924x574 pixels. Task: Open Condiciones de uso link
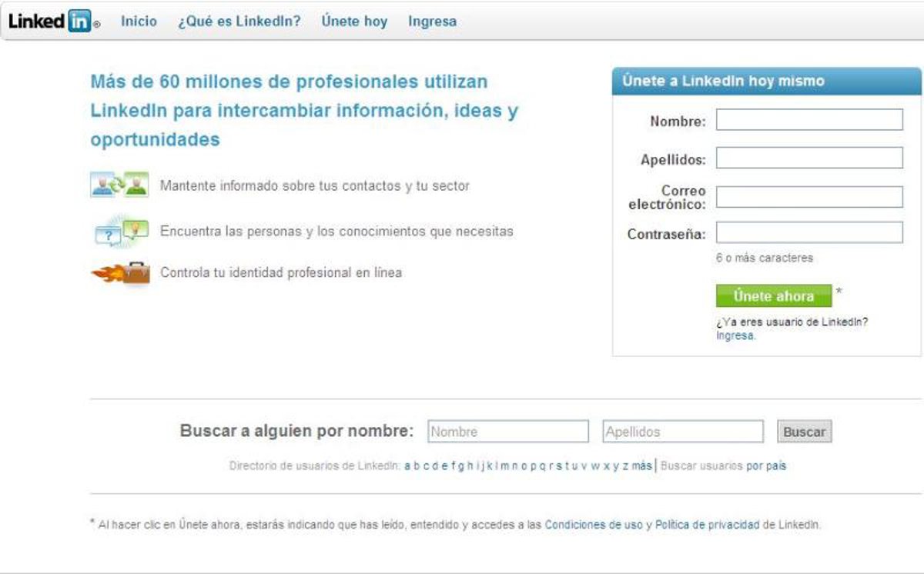pos(593,525)
